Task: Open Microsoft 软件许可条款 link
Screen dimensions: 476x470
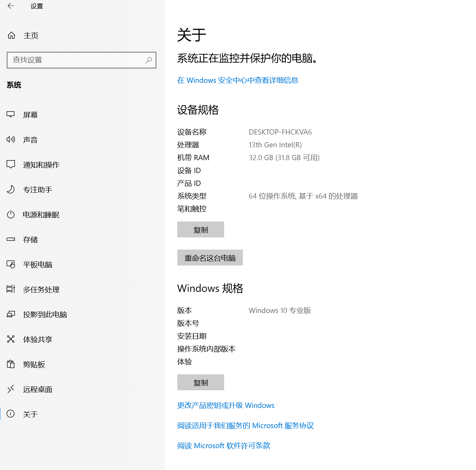Action: point(224,446)
